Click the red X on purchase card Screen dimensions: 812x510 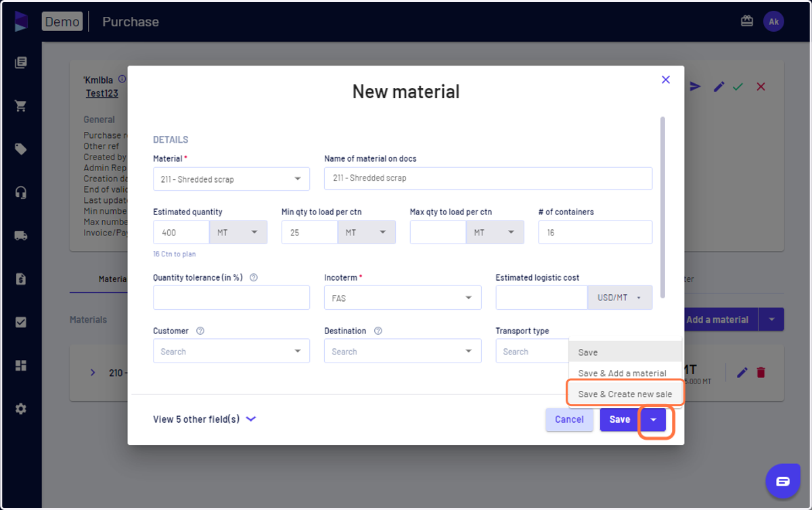(761, 87)
